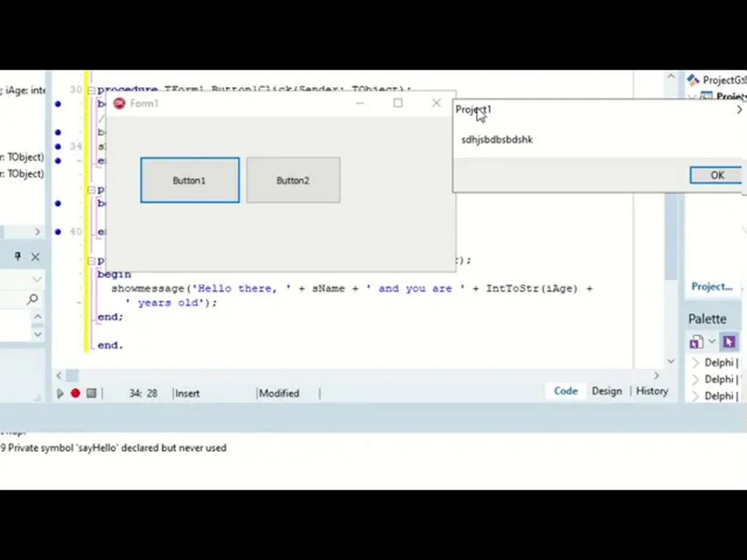The width and height of the screenshot is (747, 560).
Task: Click the ProjectGS icon at the top right
Action: click(x=693, y=79)
